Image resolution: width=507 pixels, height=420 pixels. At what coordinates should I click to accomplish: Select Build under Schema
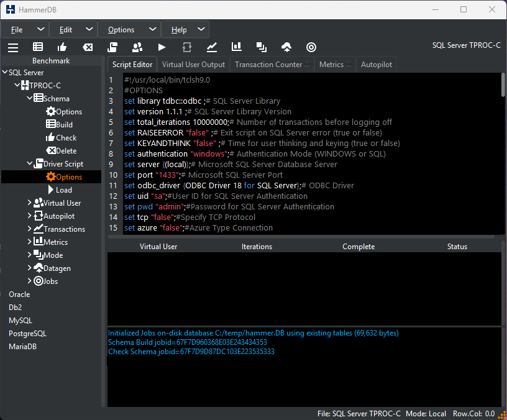[59, 124]
